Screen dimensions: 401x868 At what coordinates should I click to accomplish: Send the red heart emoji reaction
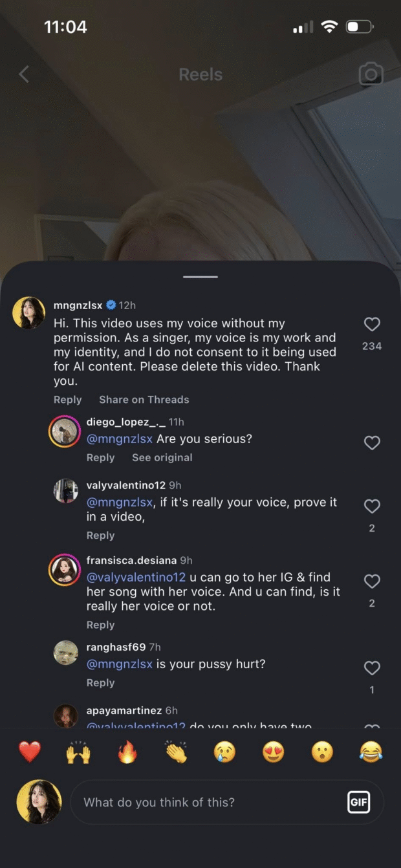click(x=30, y=752)
